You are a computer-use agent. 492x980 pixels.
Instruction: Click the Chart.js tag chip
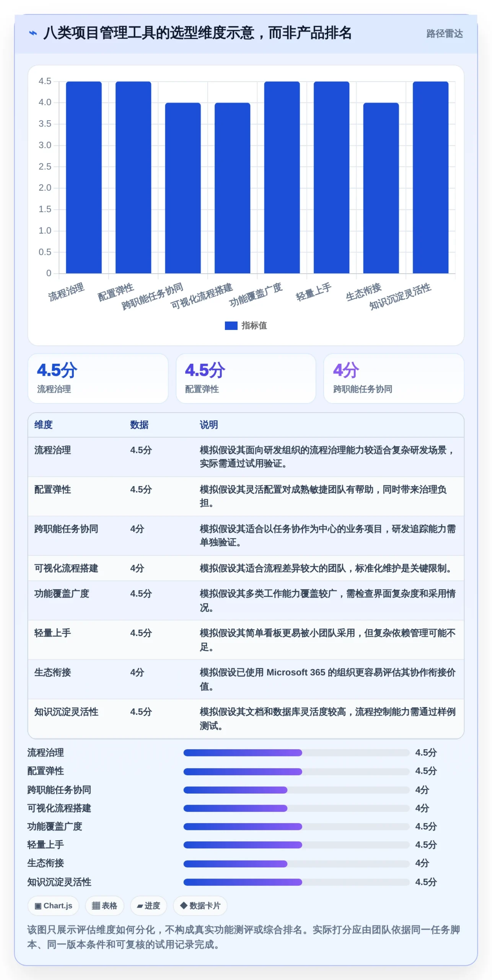tap(53, 906)
